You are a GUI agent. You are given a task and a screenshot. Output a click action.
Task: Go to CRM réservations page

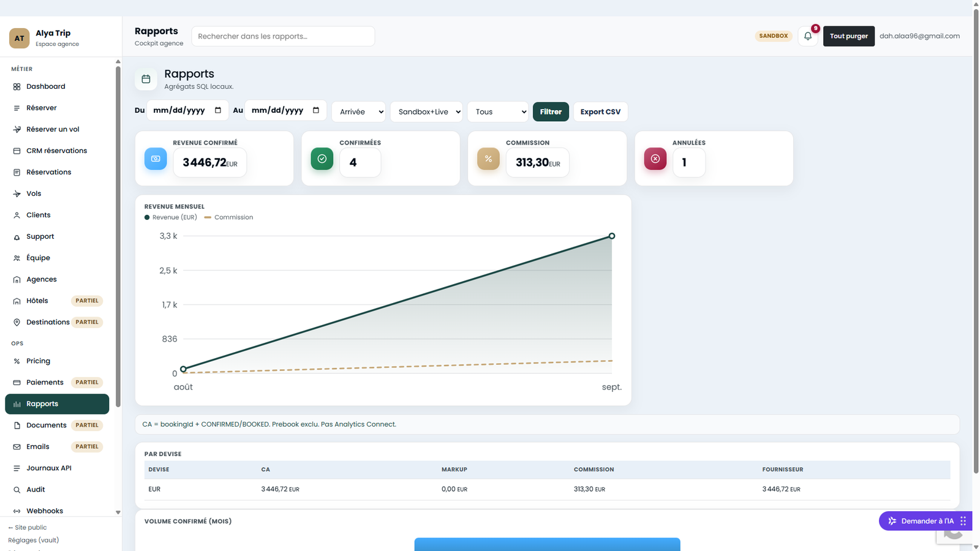[x=57, y=151]
